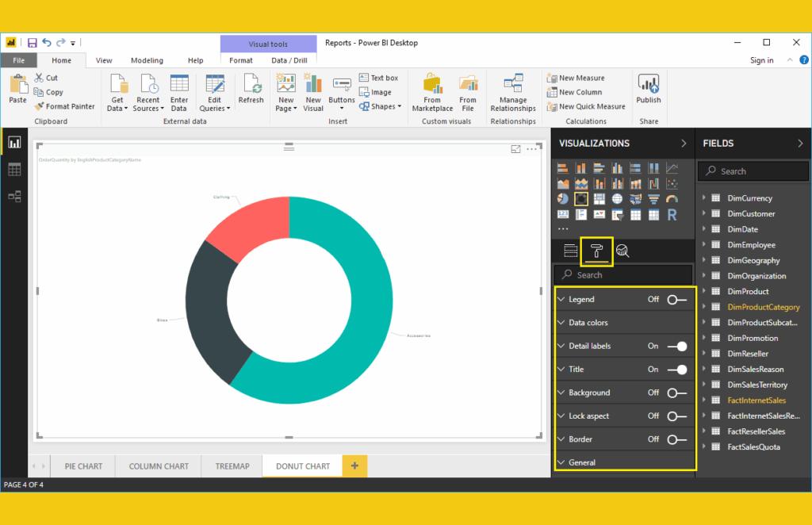The width and height of the screenshot is (812, 525).
Task: Switch to the TREEMAP page tab
Action: point(232,466)
